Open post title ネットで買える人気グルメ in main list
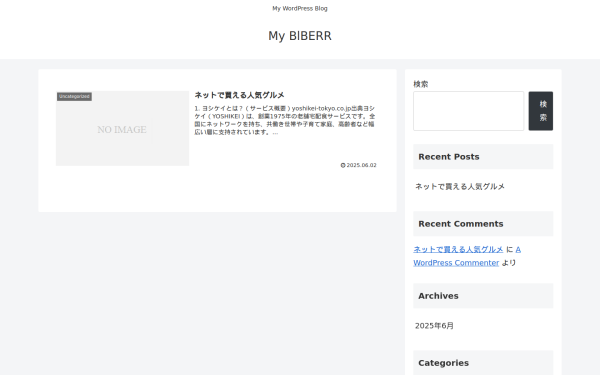This screenshot has height=375, width=600. click(x=240, y=95)
